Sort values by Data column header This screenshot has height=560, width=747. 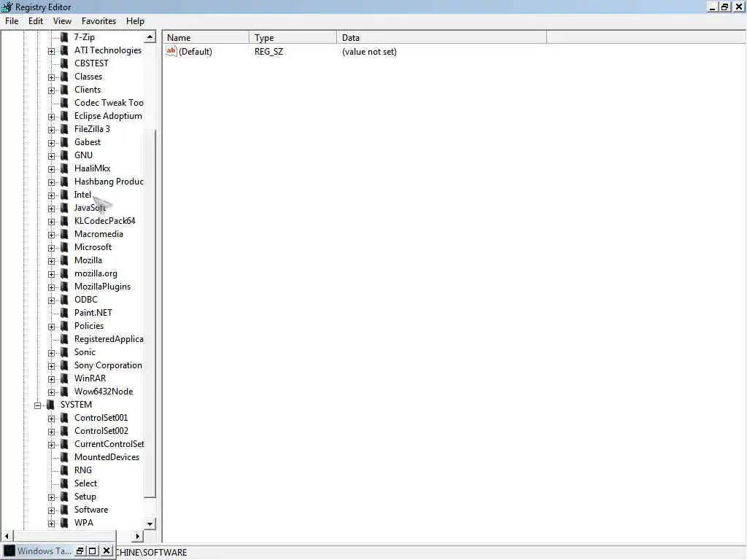coord(441,38)
